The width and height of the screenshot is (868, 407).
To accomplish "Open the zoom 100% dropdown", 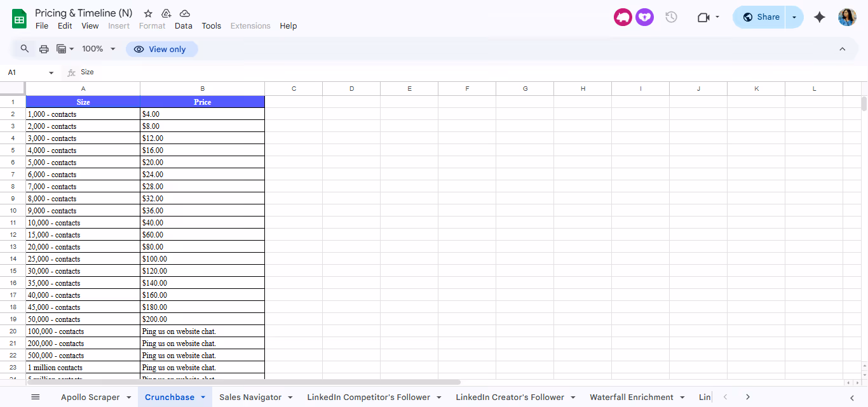I will tap(99, 49).
